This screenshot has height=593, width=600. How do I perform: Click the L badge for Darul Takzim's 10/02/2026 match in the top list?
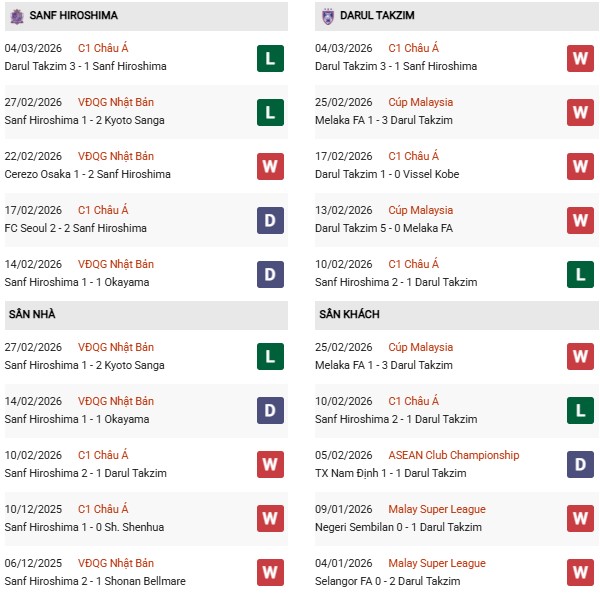[x=580, y=274]
